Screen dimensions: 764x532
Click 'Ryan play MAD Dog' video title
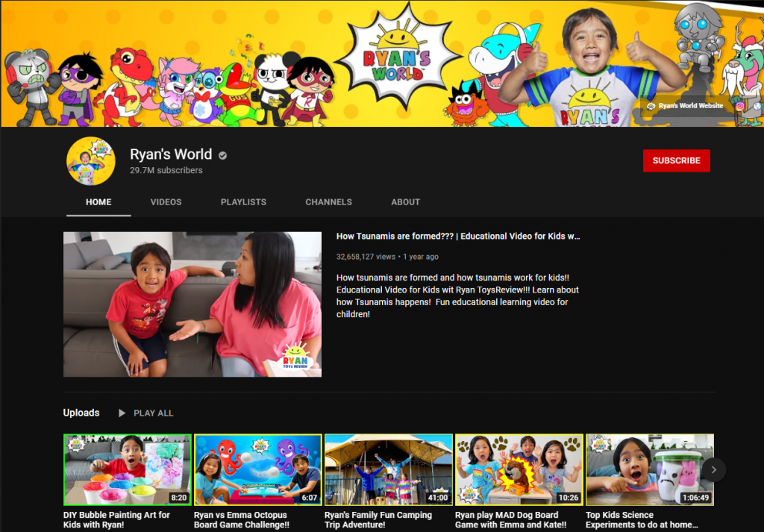510,520
